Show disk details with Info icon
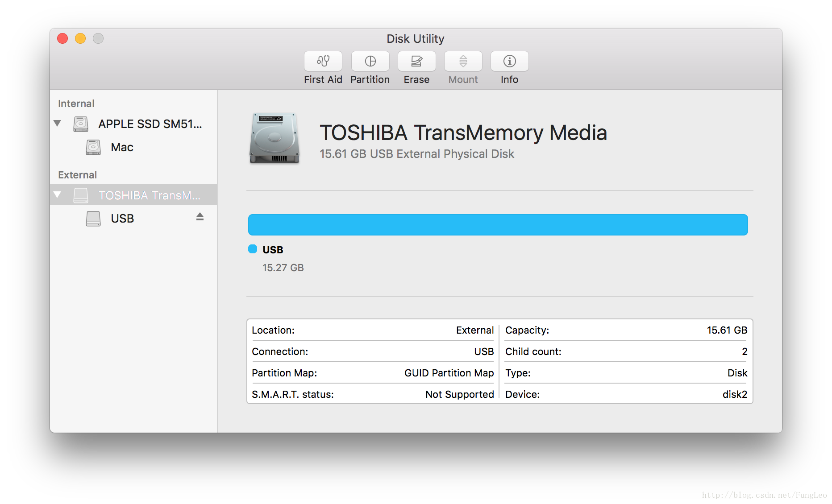 pos(509,61)
